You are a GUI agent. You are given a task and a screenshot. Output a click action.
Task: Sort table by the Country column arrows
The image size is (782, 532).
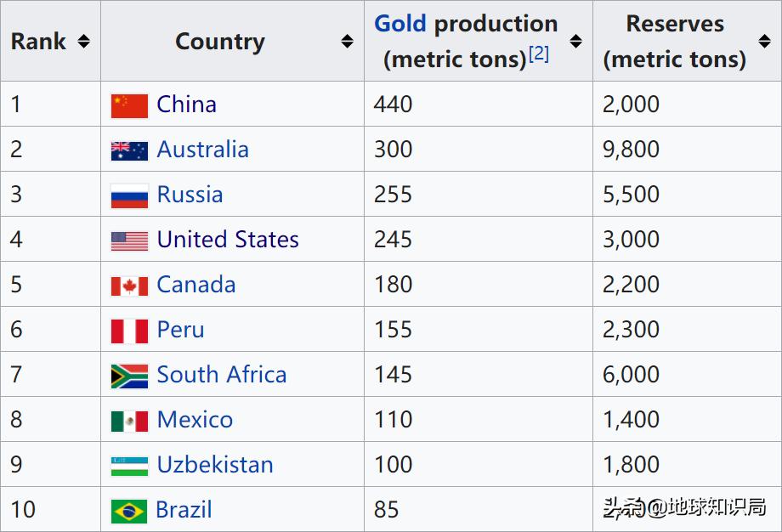coord(347,41)
